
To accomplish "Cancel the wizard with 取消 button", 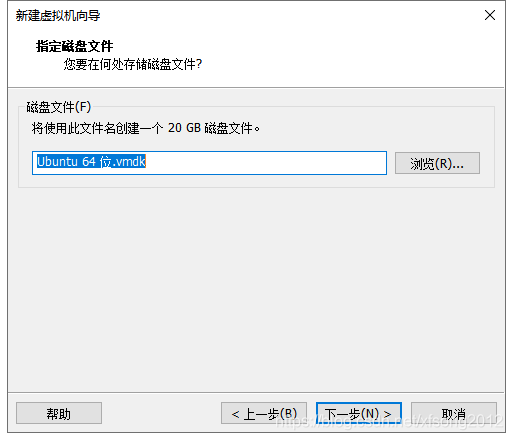I will click(454, 413).
